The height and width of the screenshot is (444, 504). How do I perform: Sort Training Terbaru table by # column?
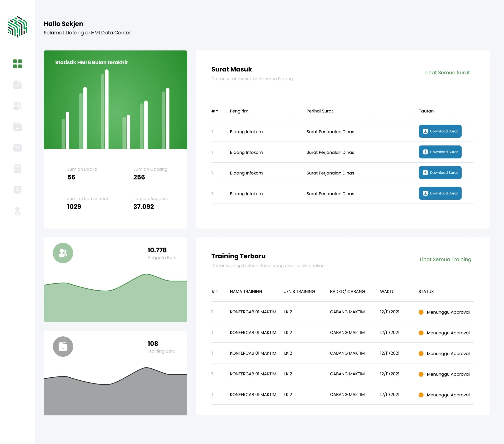[x=215, y=291]
